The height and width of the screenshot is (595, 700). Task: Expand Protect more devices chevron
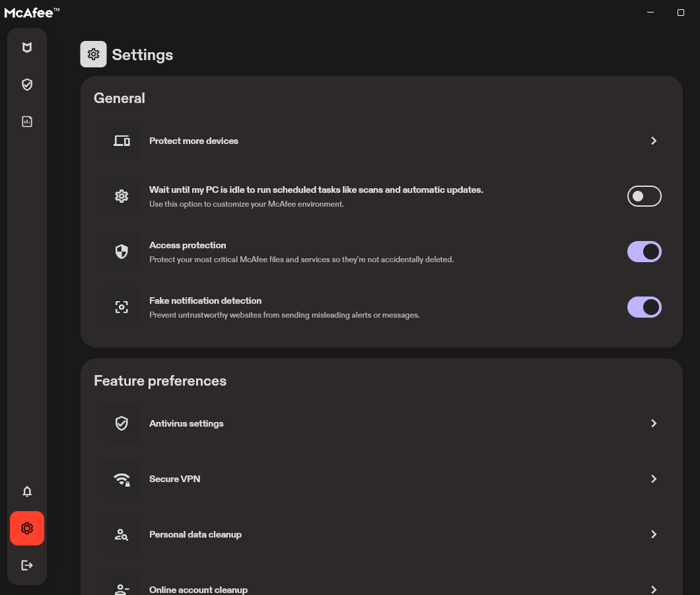654,141
